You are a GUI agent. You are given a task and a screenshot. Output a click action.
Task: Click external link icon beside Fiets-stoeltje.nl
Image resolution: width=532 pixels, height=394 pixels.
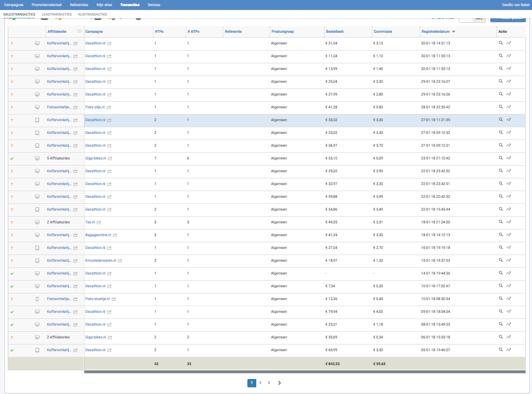click(113, 299)
